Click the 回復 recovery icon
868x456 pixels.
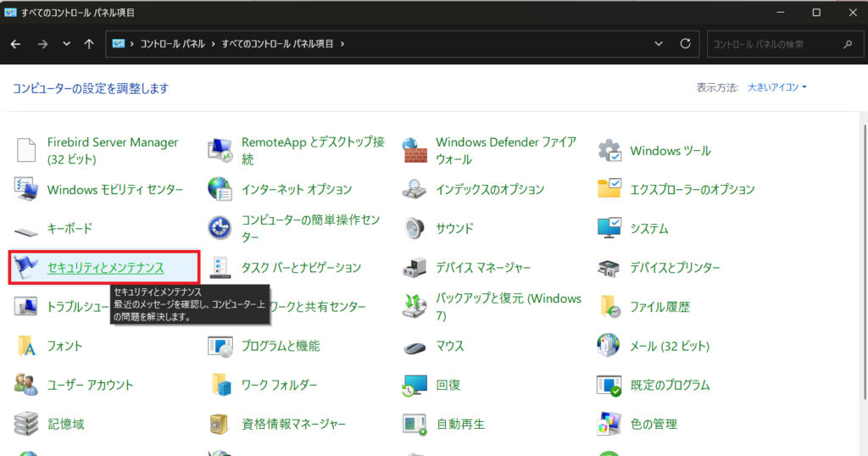(415, 385)
